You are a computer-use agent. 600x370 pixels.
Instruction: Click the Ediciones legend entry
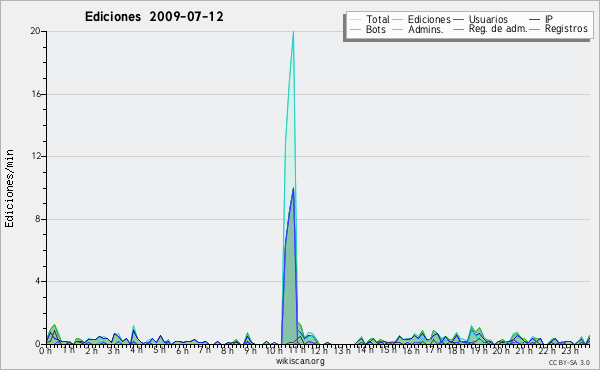tap(422, 19)
